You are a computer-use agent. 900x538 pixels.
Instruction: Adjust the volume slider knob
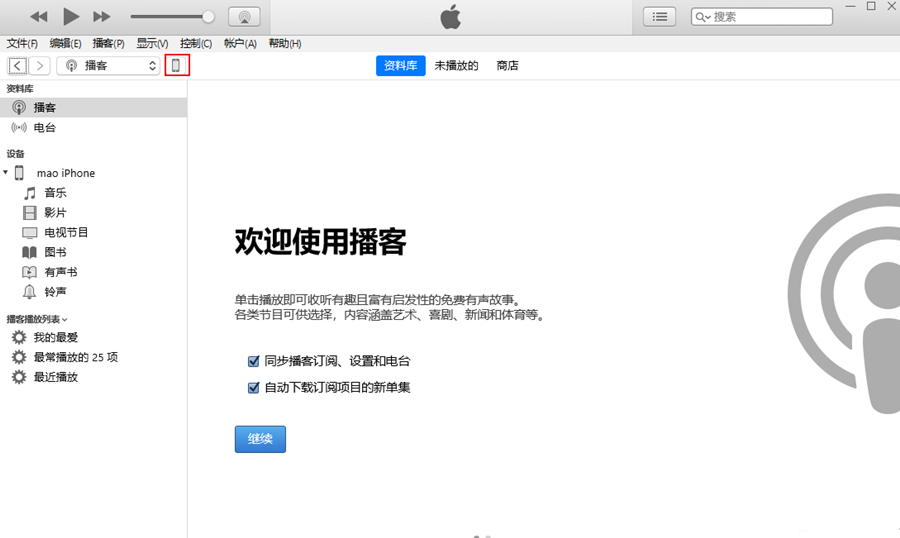208,17
